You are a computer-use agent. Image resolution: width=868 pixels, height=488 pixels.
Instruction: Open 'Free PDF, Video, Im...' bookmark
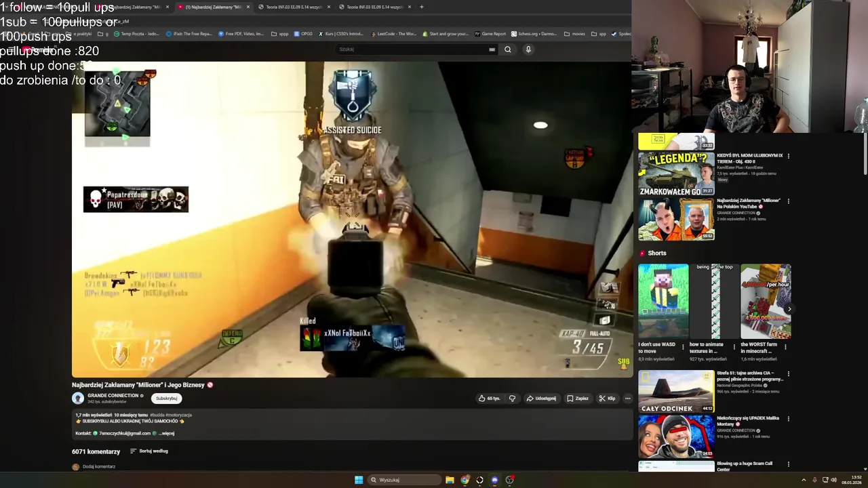click(241, 34)
